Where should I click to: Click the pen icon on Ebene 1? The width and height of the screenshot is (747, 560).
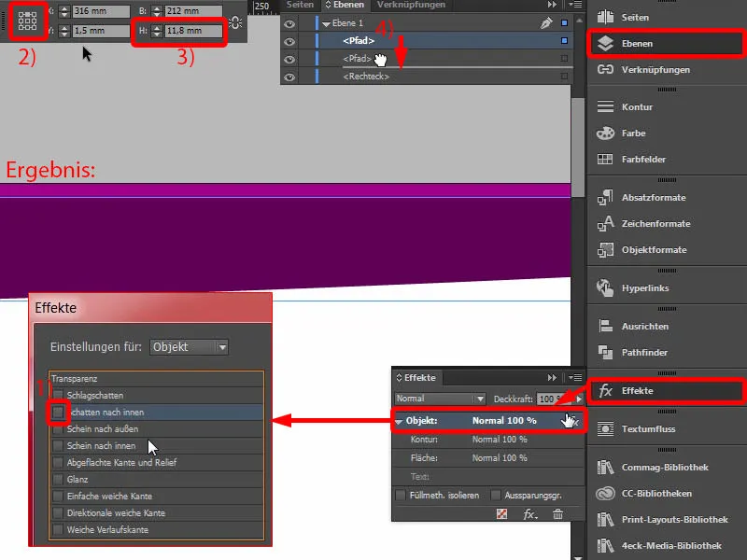point(546,22)
